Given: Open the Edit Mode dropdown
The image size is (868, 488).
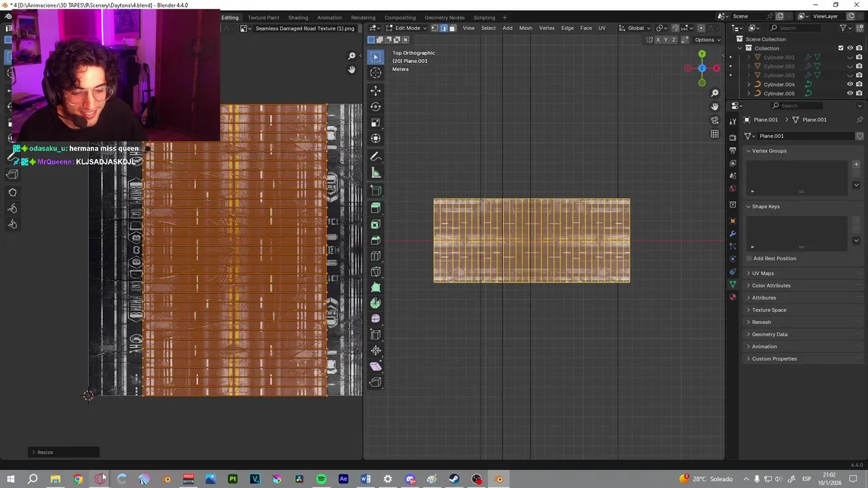Looking at the screenshot, I should pyautogui.click(x=408, y=28).
